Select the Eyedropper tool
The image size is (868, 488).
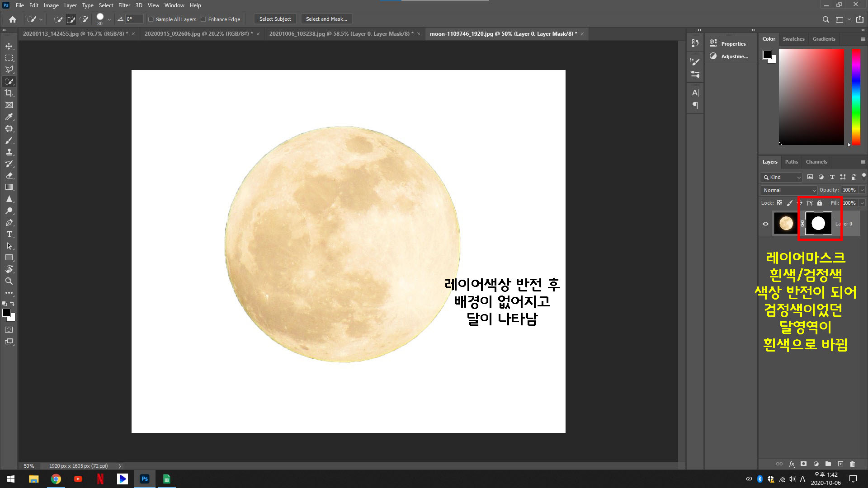9,117
